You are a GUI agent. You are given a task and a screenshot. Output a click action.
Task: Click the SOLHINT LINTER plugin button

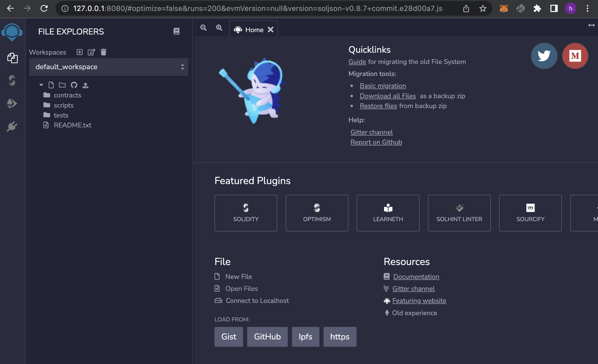pos(459,213)
